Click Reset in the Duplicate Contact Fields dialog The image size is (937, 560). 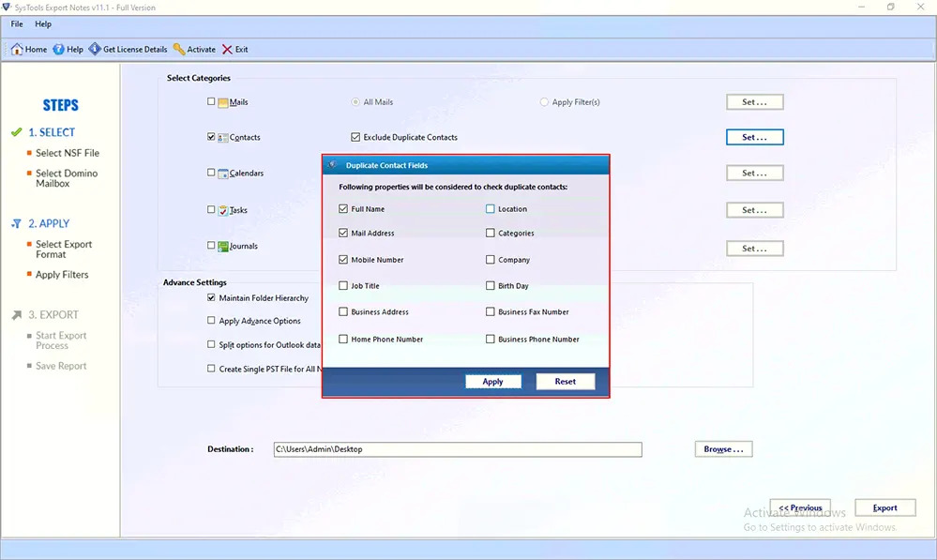566,381
